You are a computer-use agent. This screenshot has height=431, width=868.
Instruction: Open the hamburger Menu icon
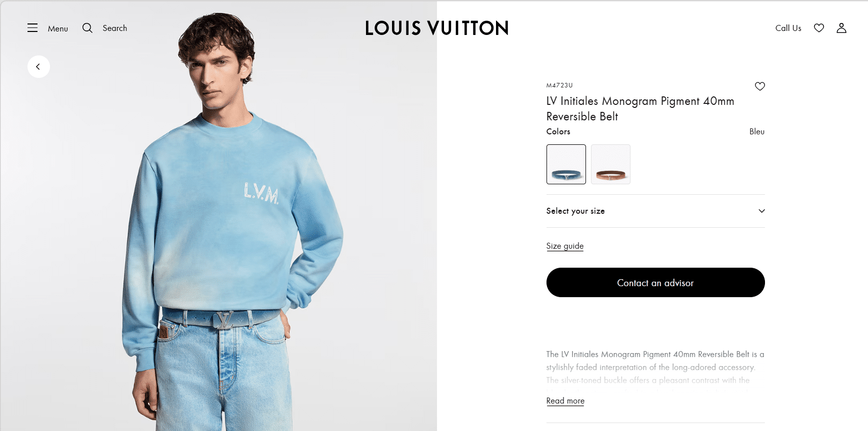32,28
